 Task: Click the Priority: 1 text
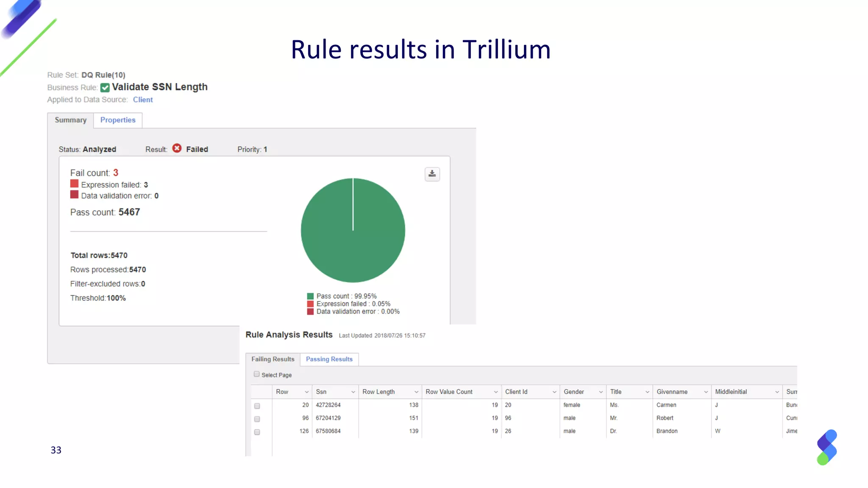pyautogui.click(x=252, y=150)
